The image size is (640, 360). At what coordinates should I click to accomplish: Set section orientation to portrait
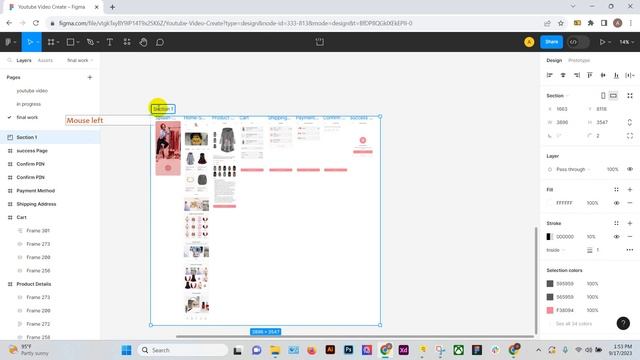point(603,96)
